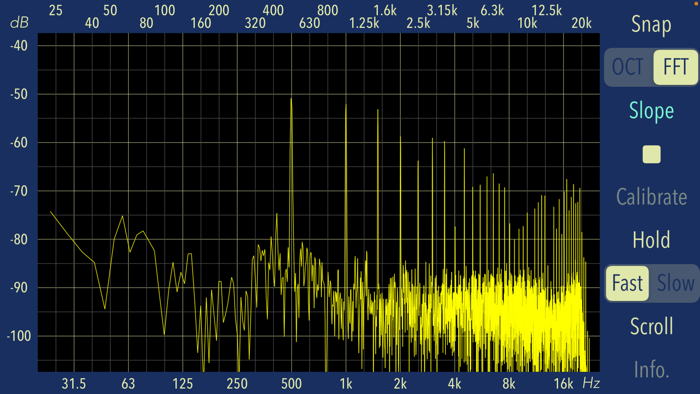Open the Info. page
700x394 pixels.
pyautogui.click(x=651, y=370)
